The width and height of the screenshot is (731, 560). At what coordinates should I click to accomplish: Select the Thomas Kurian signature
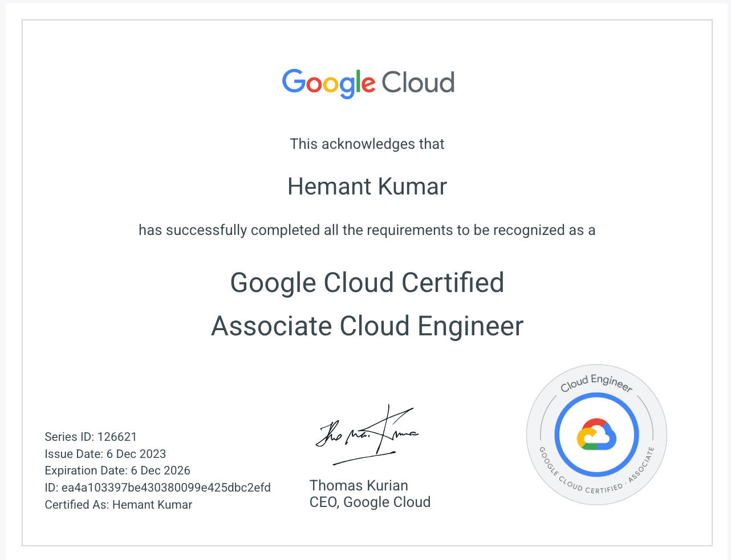[x=367, y=435]
